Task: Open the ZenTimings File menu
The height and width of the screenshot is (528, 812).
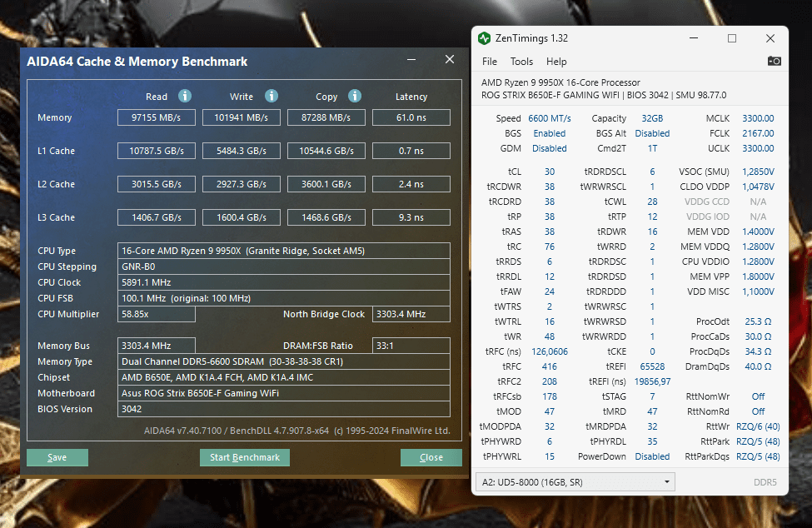Action: coord(490,62)
